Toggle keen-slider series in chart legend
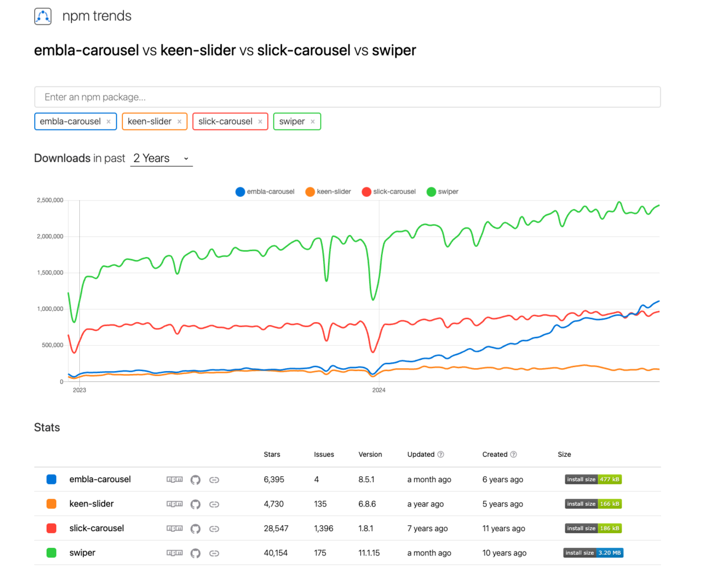Screen dimensions: 709x588 click(x=328, y=191)
